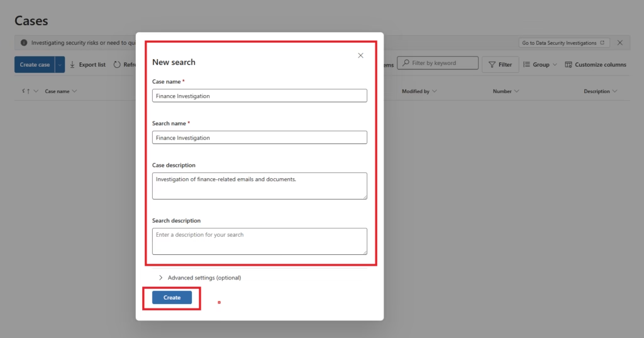Click the Export list download icon
Screen dimensions: 644x338
click(x=72, y=65)
